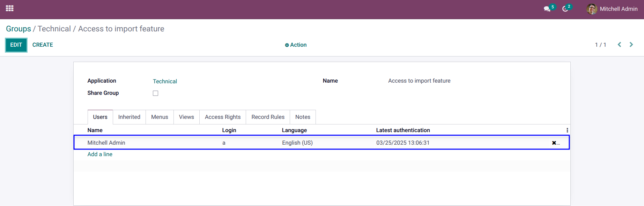Viewport: 644px width, 206px height.
Task: Open the activities clock icon
Action: point(565,9)
